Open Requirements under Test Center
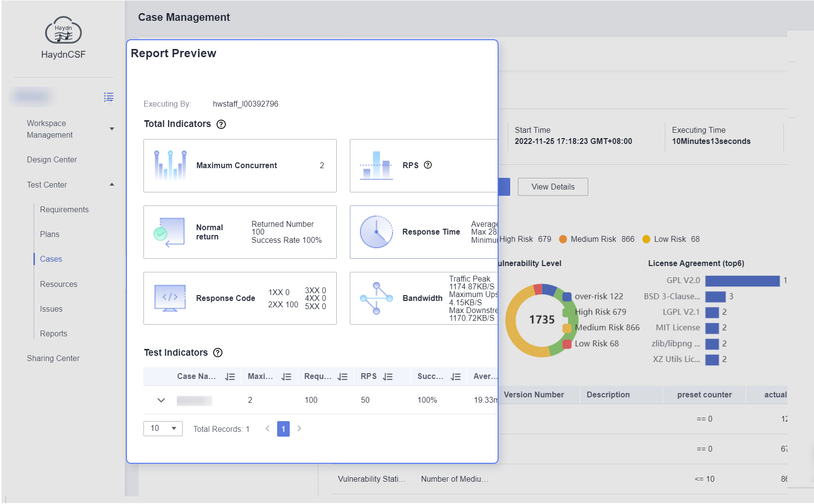 [x=64, y=210]
